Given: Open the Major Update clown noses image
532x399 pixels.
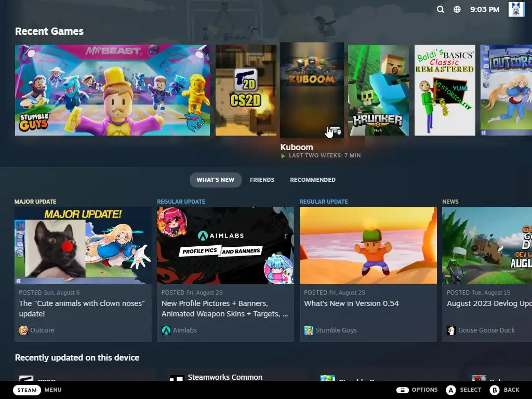Looking at the screenshot, I should coord(83,245).
